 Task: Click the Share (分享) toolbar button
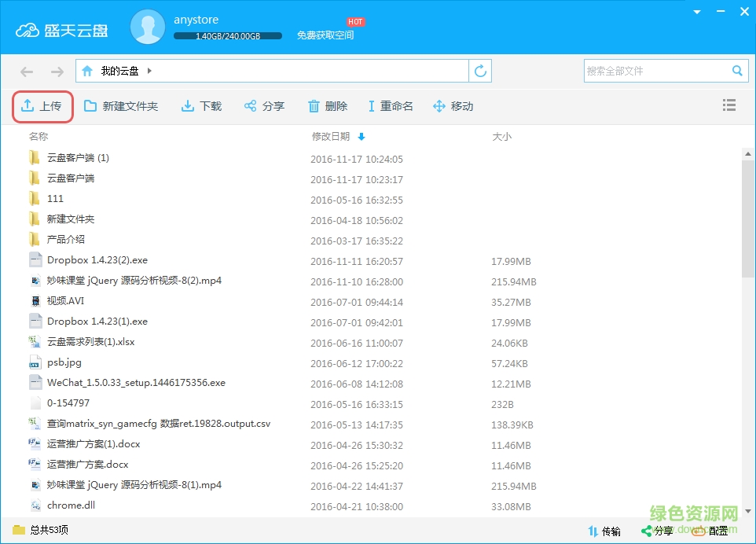264,106
